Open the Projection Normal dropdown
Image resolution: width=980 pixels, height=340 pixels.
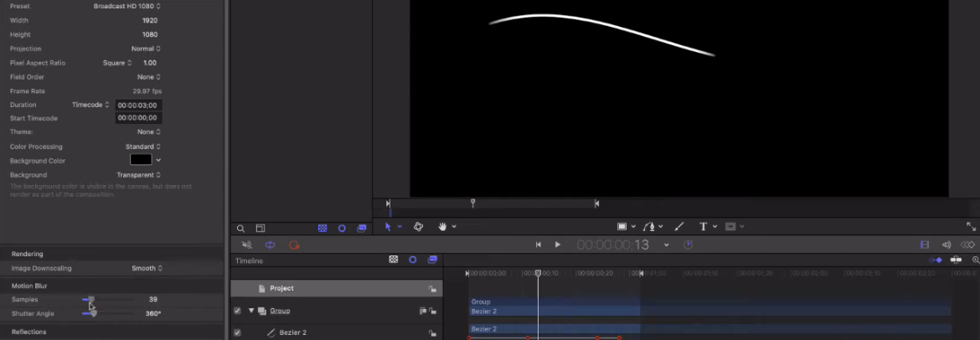(x=146, y=49)
